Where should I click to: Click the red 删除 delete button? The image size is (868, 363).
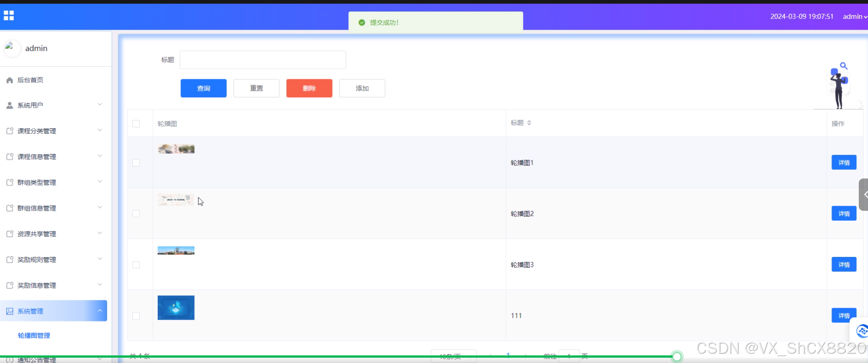[x=309, y=88]
